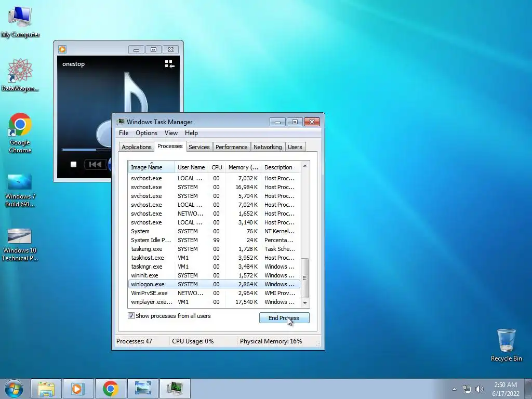Open the Windows 10 Technical Preview desktop icon

pyautogui.click(x=20, y=245)
